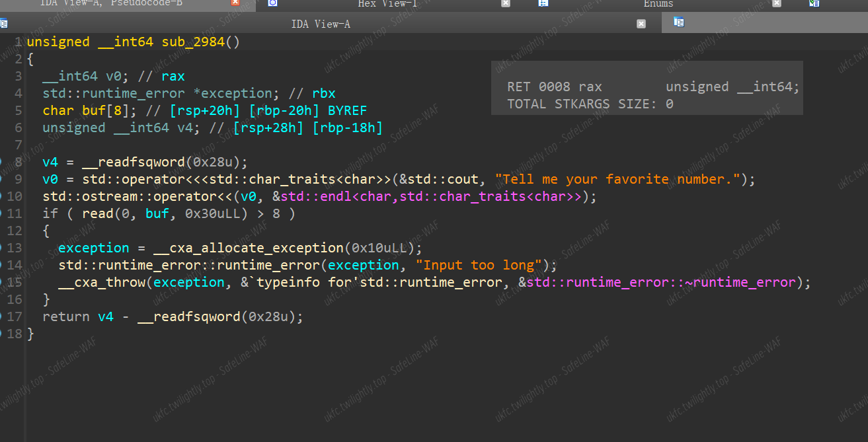The image size is (868, 442).
Task: Click the Hex View-1 tab icon
Action: coord(272,3)
